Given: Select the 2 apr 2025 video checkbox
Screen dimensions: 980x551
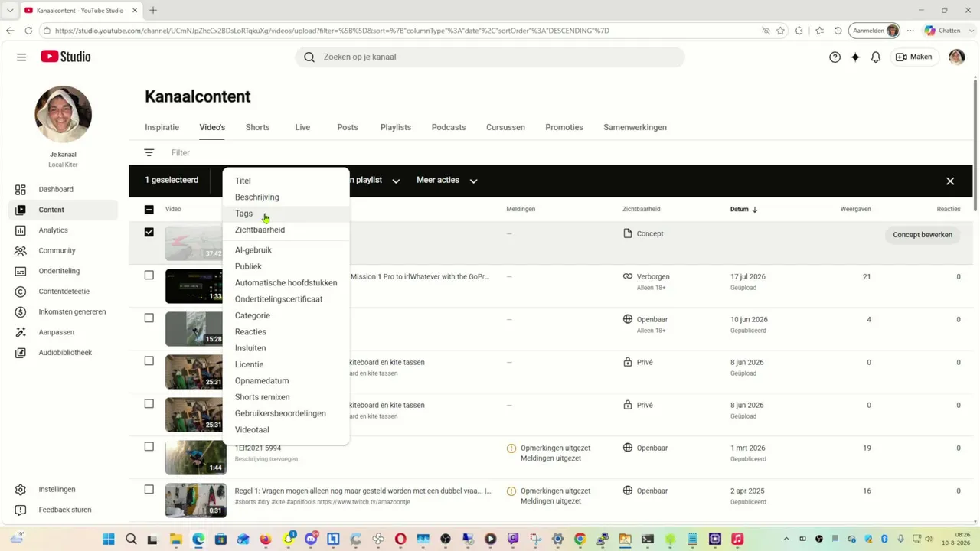Looking at the screenshot, I should click(149, 489).
